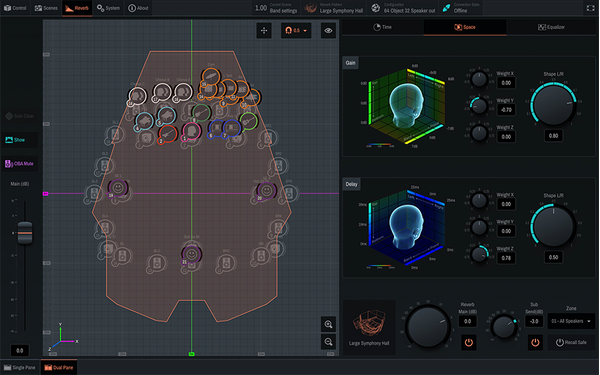Click the zoom out magnifier button
Screen dimensions: 600x375
pos(328,342)
